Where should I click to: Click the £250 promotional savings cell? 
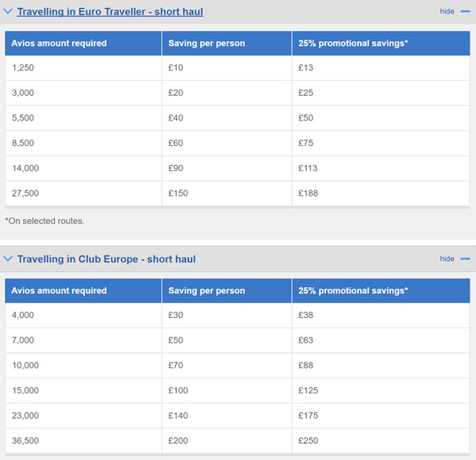click(306, 440)
